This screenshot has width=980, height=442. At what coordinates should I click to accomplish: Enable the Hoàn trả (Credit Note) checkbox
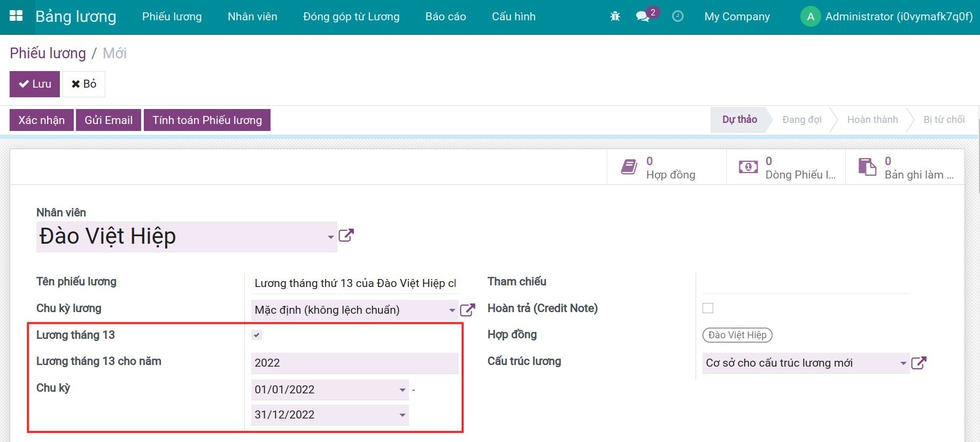click(708, 308)
